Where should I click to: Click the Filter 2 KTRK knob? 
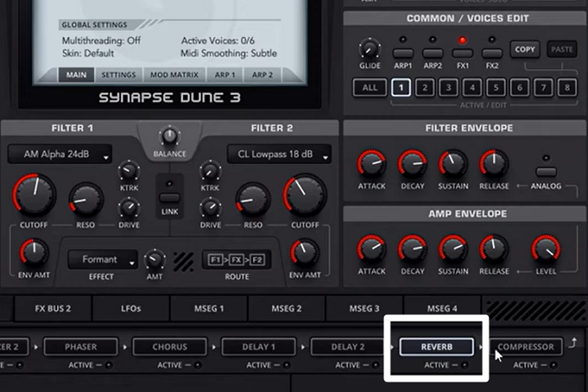point(210,171)
